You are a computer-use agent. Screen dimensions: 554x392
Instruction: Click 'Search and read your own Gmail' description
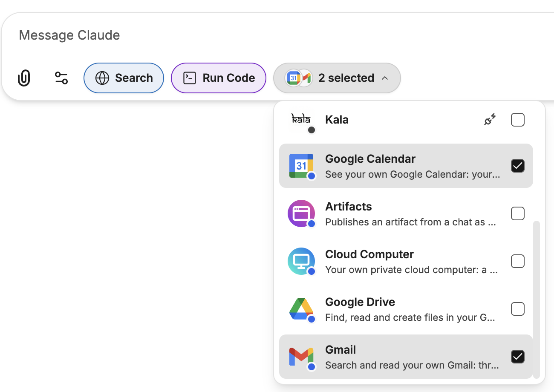[x=412, y=365]
